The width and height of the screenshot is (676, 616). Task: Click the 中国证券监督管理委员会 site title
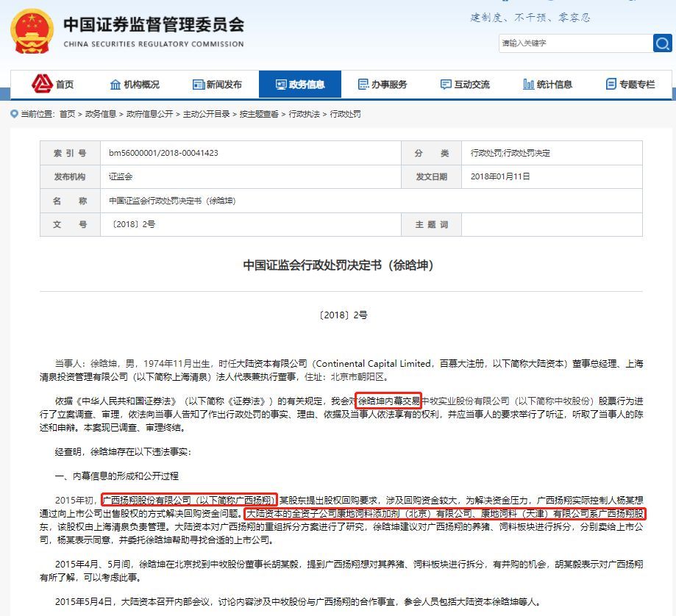154,24
